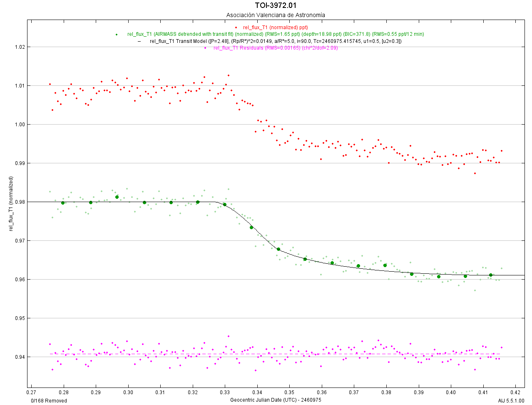Image resolution: width=532 pixels, height=405 pixels.
Task: Select the red rel_flux_T1 normalized legend text
Action: (x=275, y=27)
